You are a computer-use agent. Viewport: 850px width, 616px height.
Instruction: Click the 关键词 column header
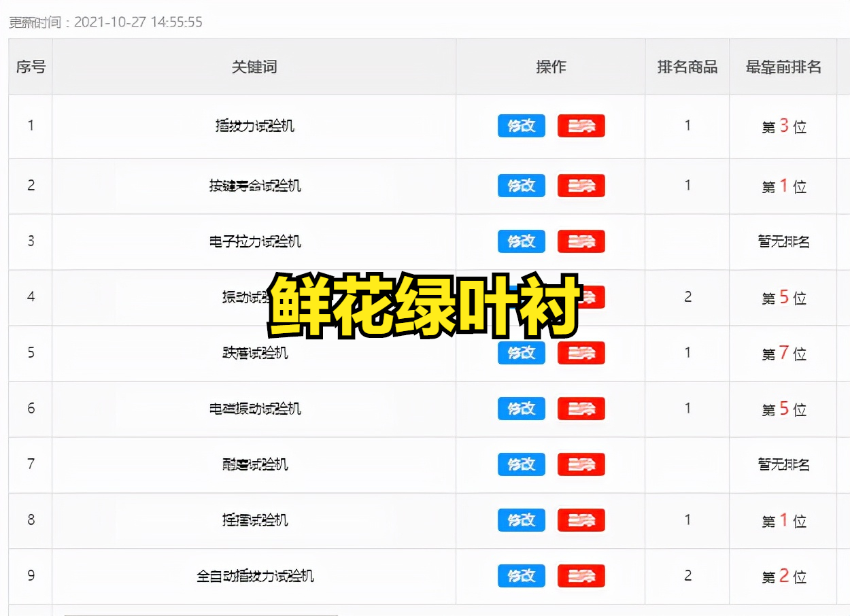[254, 66]
